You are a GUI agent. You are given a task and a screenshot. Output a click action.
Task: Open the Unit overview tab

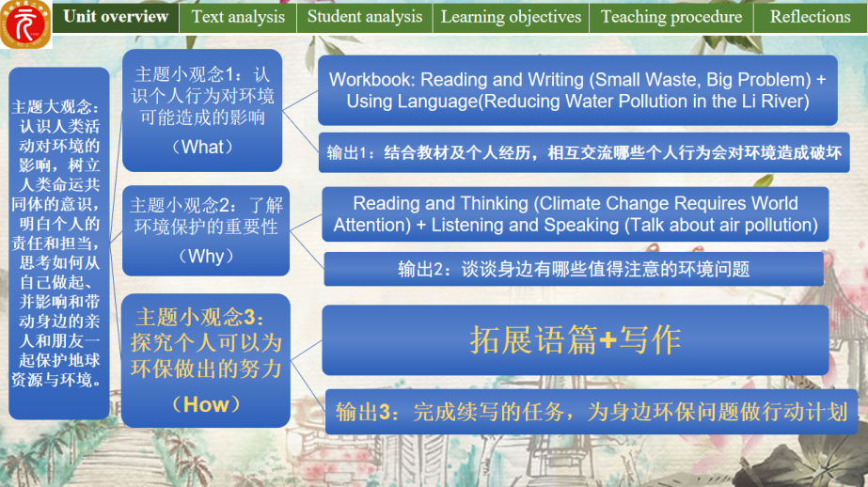point(116,17)
